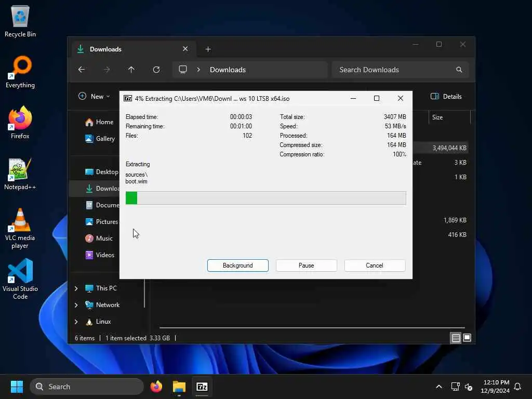Switch to details list view layout

456,338
